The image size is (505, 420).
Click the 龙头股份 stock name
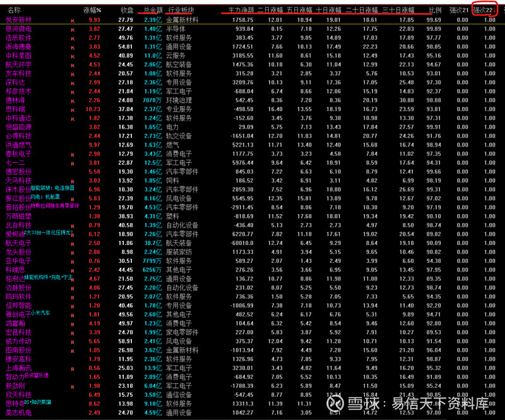pyautogui.click(x=19, y=252)
